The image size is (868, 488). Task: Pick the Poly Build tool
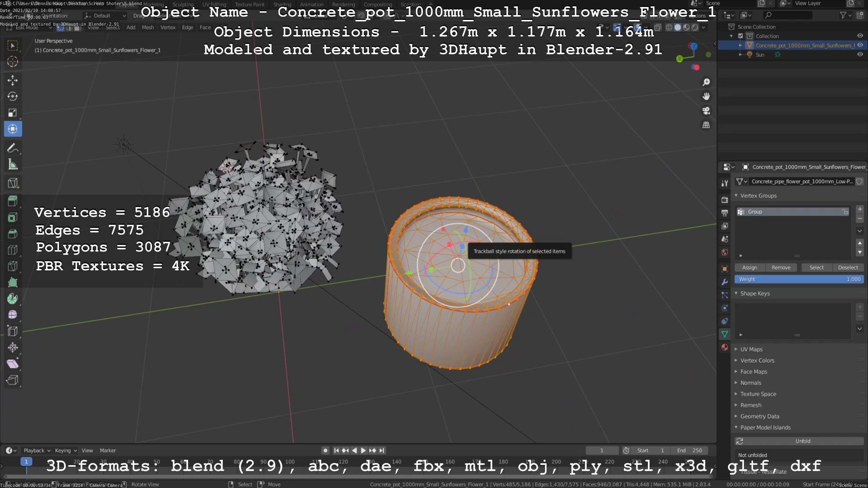click(x=13, y=282)
